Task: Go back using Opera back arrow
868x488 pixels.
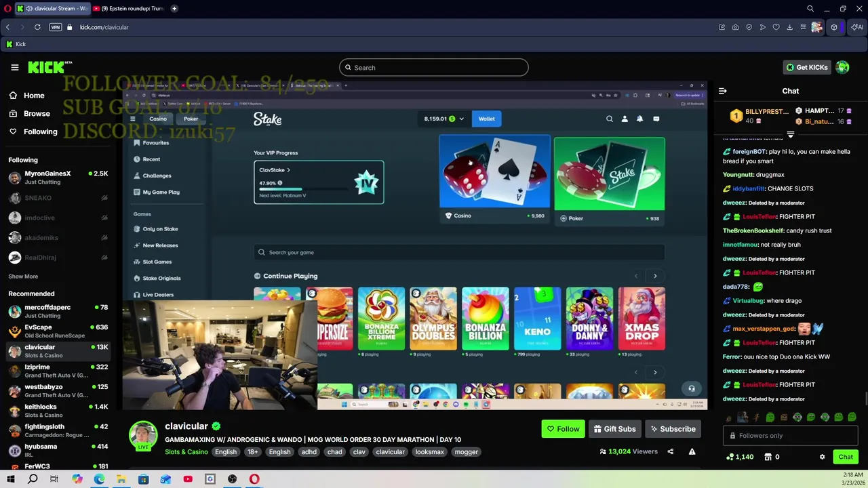Action: [x=7, y=27]
